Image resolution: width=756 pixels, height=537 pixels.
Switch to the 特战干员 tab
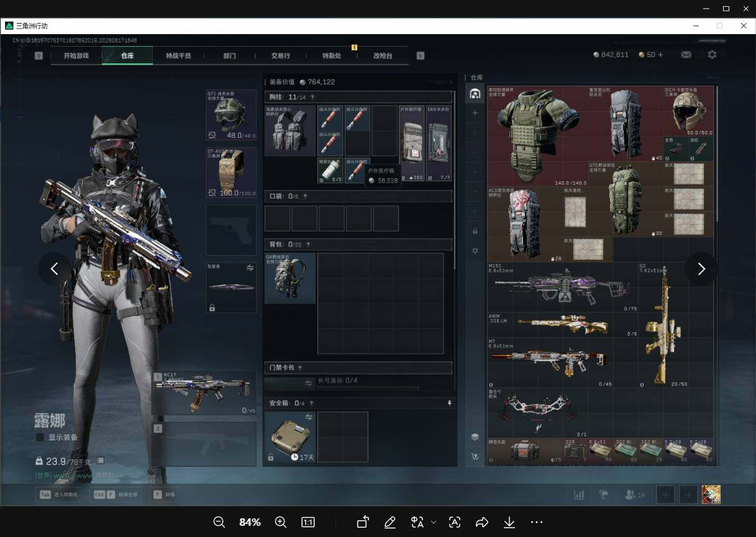coord(178,55)
